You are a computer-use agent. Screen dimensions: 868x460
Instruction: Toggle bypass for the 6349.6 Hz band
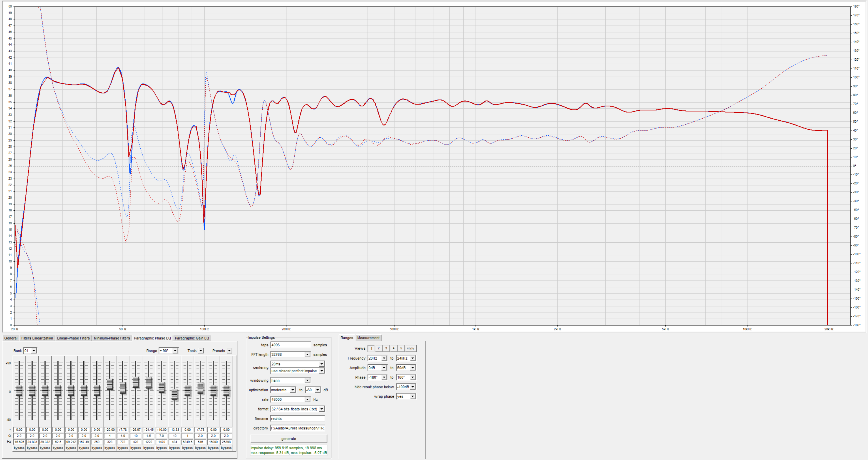(x=187, y=448)
